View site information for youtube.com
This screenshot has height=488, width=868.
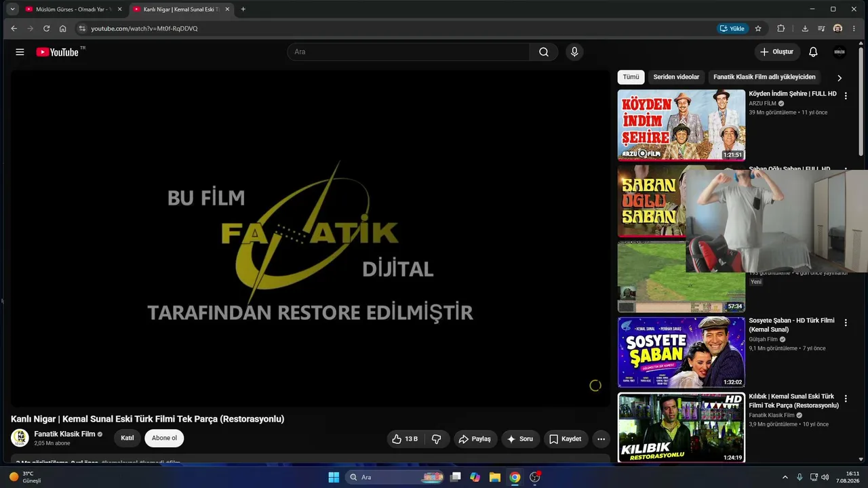[x=82, y=28]
